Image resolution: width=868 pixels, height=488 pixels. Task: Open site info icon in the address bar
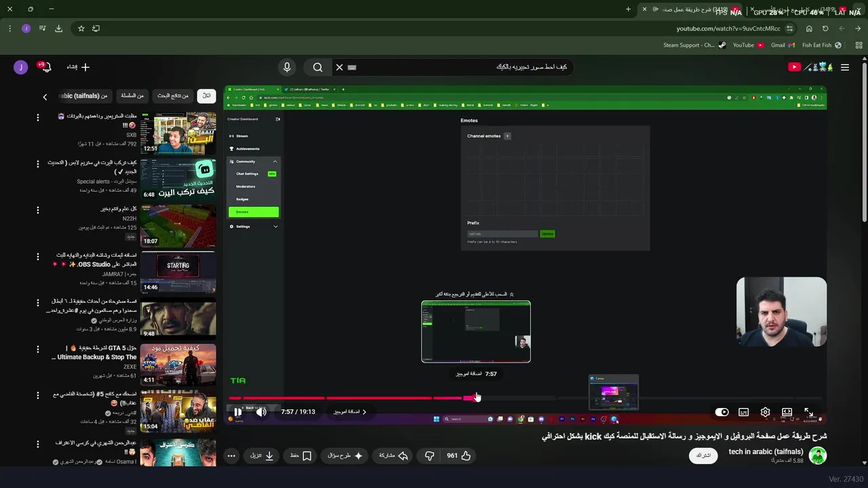pos(789,28)
